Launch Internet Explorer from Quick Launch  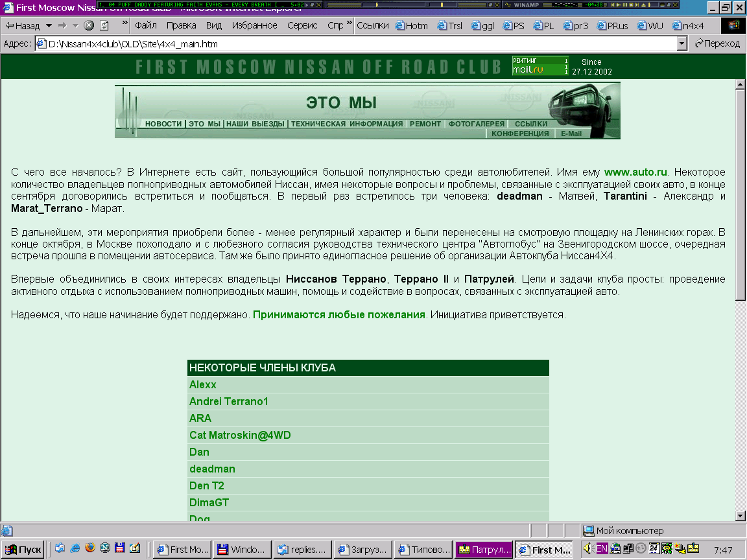pos(75,548)
